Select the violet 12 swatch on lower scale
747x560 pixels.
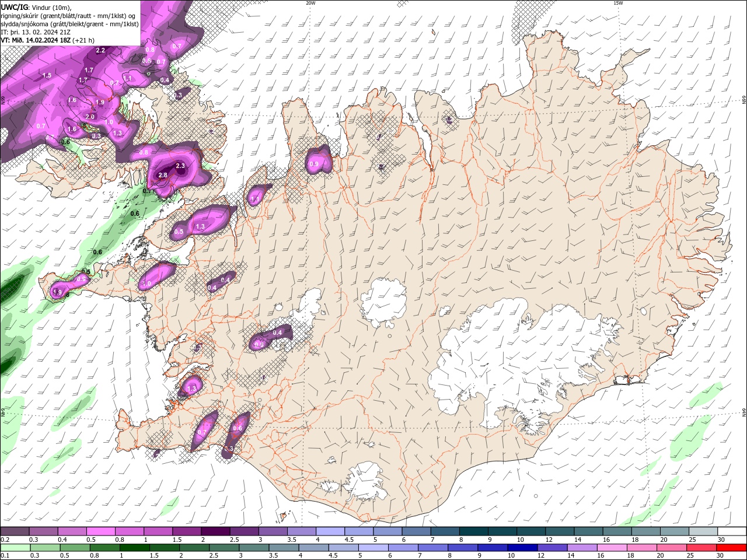point(552,548)
